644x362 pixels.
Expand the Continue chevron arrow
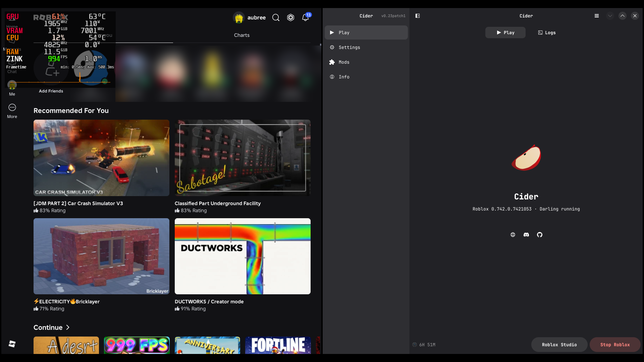pyautogui.click(x=68, y=327)
